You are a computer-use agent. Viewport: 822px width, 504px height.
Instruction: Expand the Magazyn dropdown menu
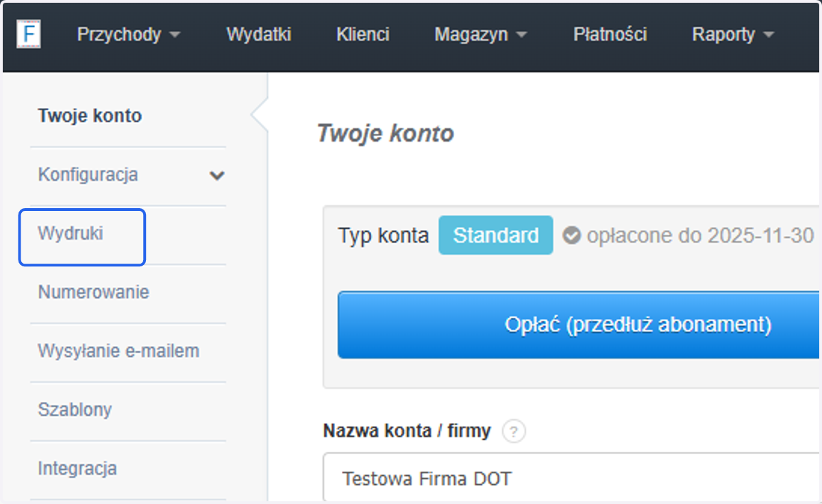(481, 34)
